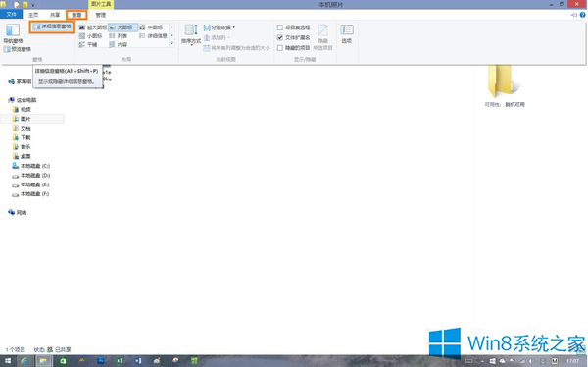
Task: Expand the layout gallery more arrow
Action: tap(172, 44)
